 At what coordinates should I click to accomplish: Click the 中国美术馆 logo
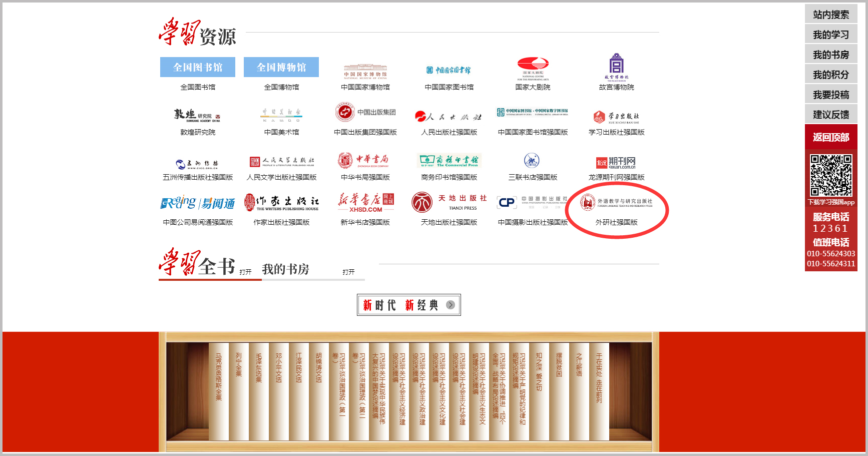[281, 115]
